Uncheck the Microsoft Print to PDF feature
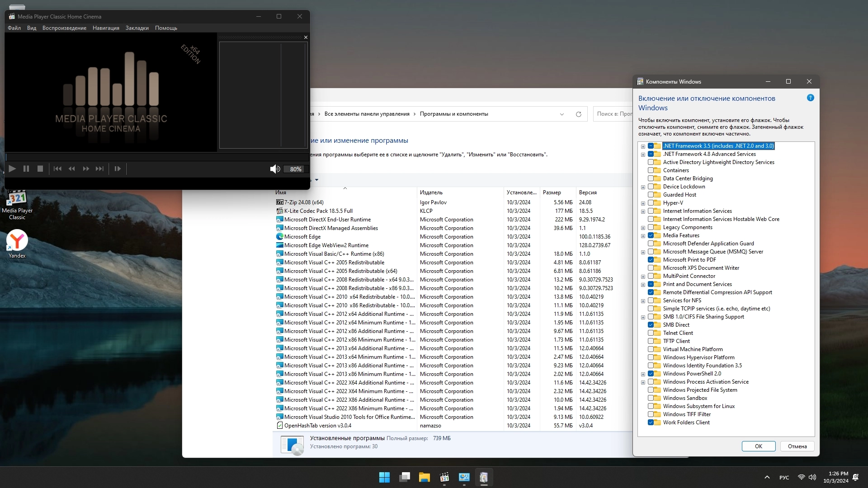The height and width of the screenshot is (488, 868). click(651, 260)
